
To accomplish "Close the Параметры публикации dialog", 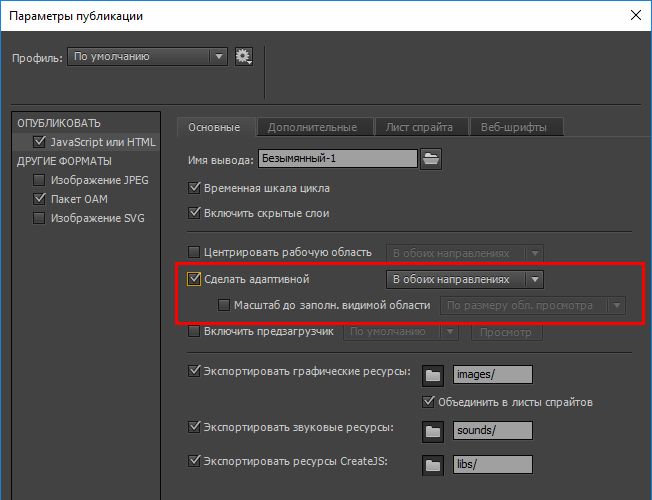I will [636, 15].
